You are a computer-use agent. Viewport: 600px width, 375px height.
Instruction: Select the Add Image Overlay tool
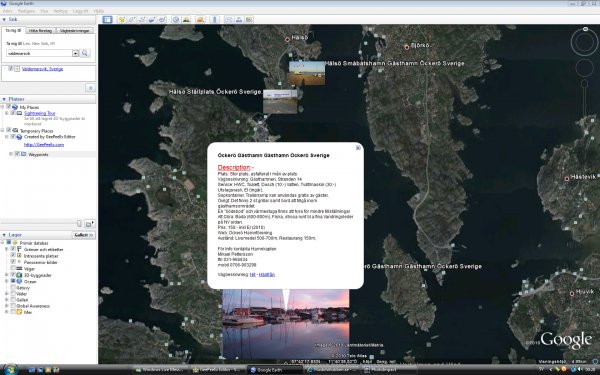point(152,20)
